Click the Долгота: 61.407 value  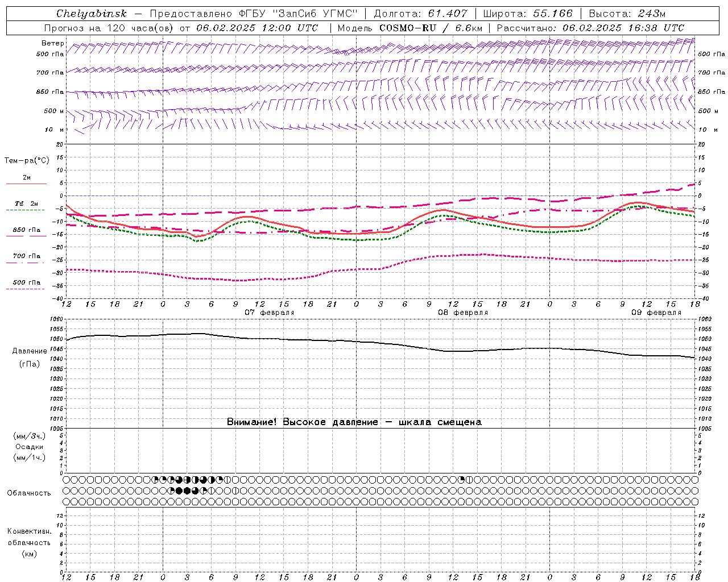(x=420, y=14)
